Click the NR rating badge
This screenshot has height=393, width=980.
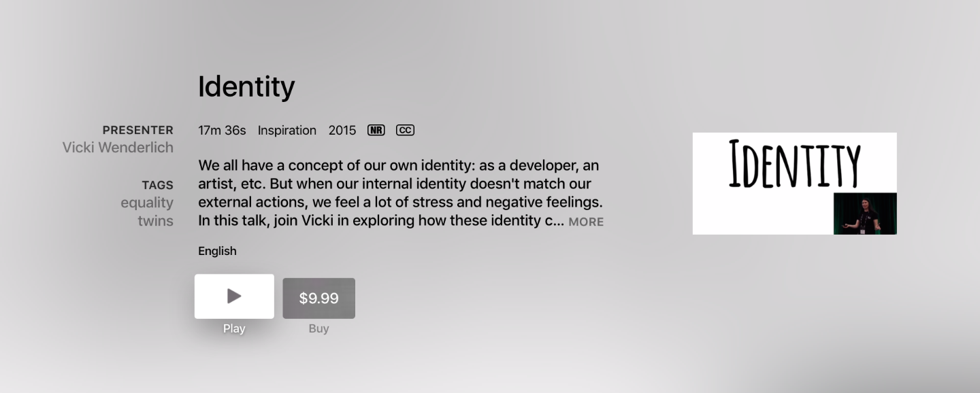pyautogui.click(x=376, y=130)
